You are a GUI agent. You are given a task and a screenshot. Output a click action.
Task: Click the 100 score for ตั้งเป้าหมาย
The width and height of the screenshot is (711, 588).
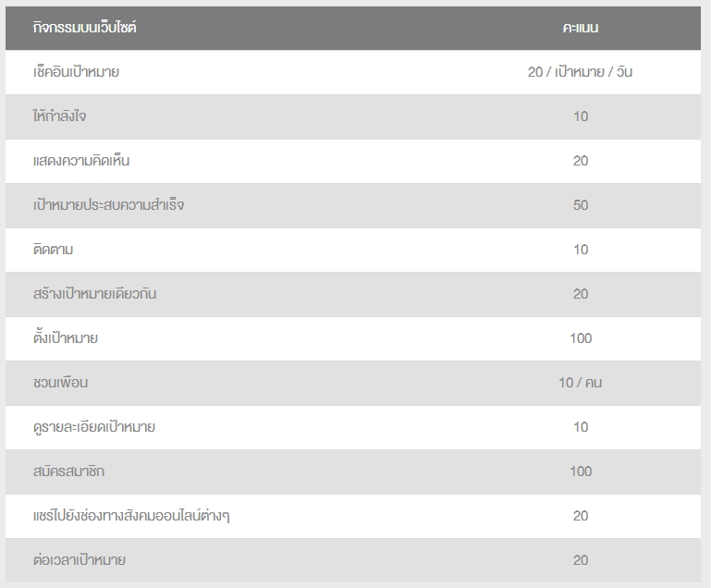[581, 337]
